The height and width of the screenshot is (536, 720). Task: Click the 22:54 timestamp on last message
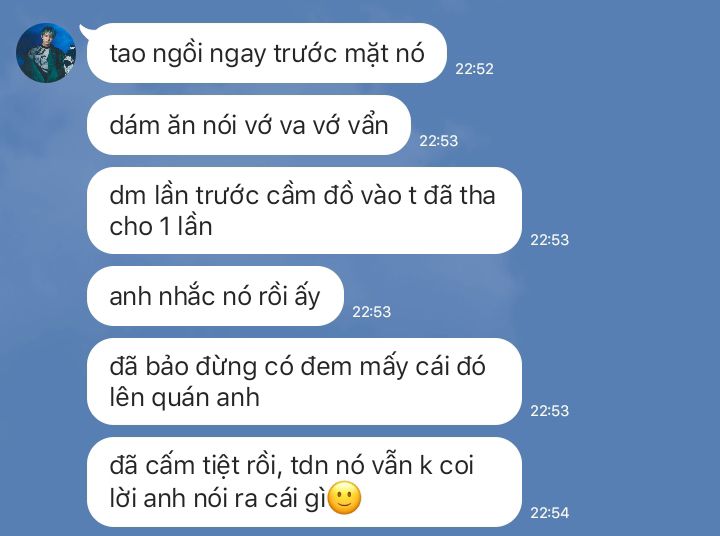549,513
